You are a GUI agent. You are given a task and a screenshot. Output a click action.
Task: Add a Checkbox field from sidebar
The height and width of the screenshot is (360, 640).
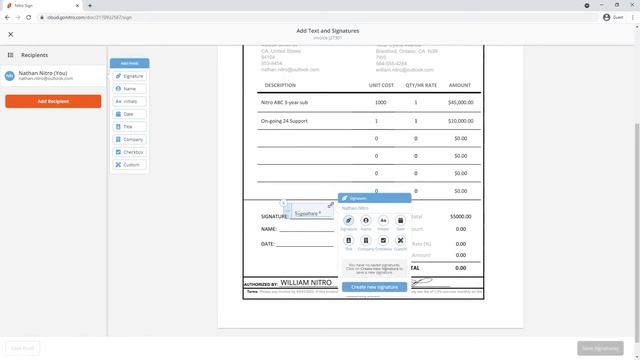[129, 152]
